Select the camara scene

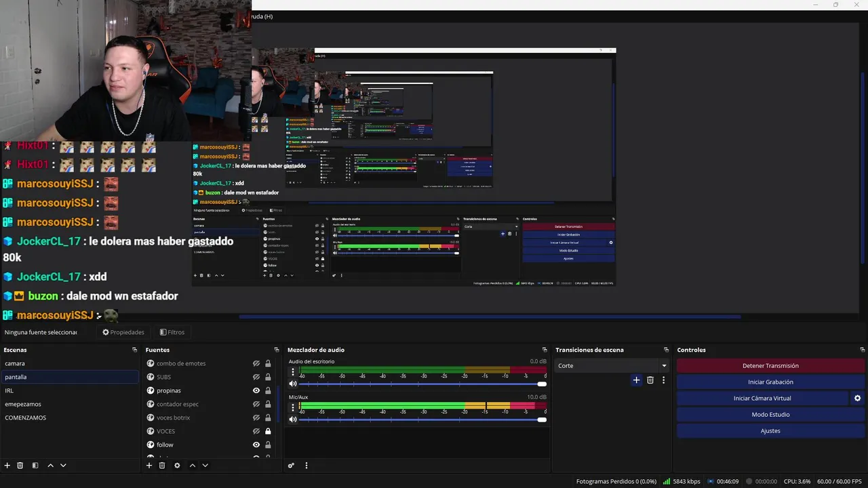(69, 363)
